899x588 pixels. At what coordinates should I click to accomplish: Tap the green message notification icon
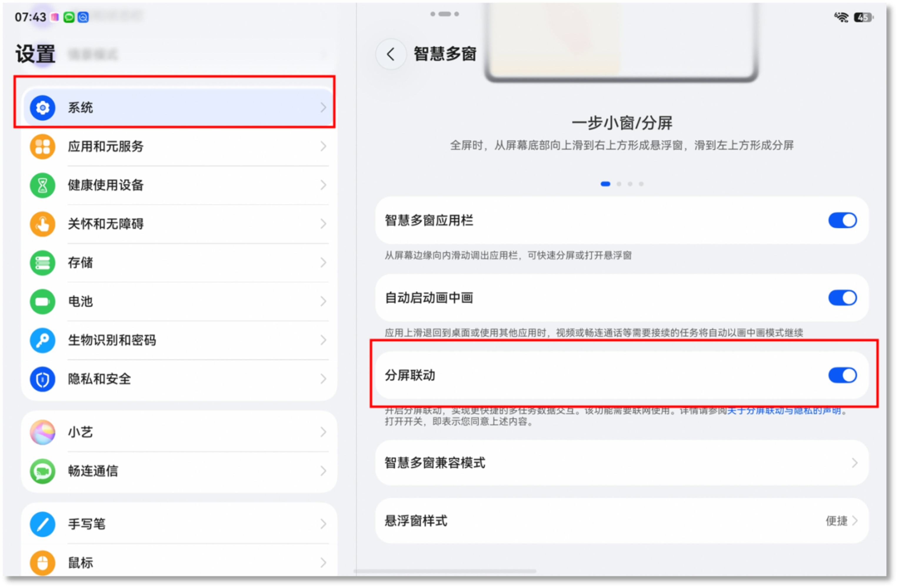point(69,17)
